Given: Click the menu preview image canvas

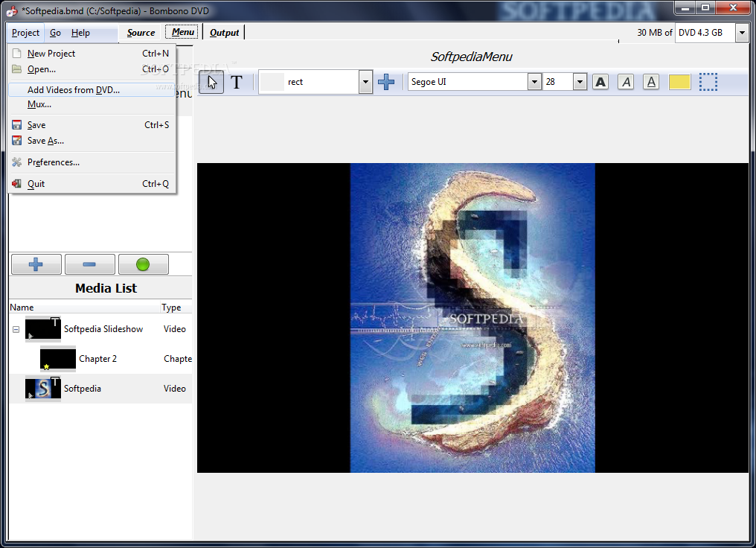Looking at the screenshot, I should [x=472, y=318].
